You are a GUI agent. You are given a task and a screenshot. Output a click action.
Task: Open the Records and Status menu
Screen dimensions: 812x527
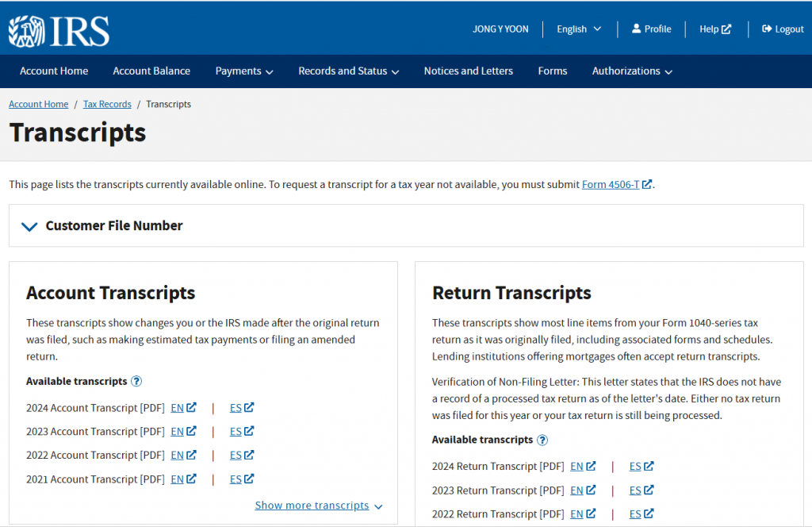coord(348,71)
